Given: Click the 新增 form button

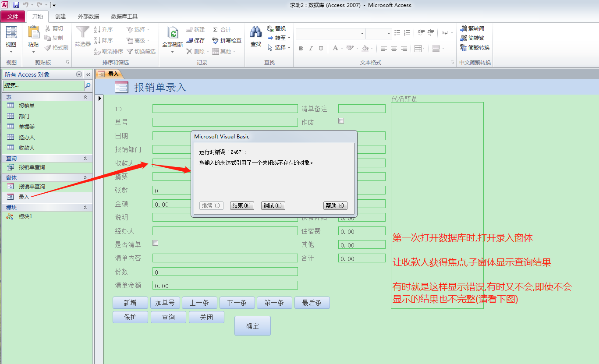Looking at the screenshot, I should pyautogui.click(x=130, y=303).
